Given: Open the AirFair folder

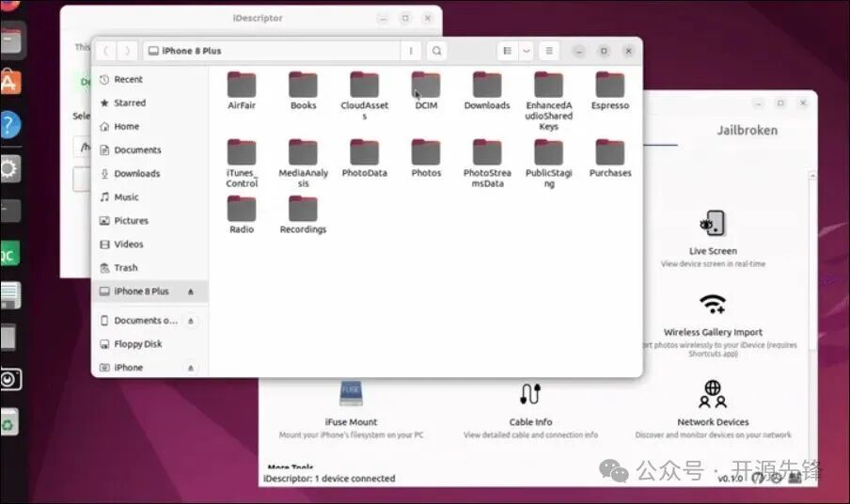Looking at the screenshot, I should [242, 91].
